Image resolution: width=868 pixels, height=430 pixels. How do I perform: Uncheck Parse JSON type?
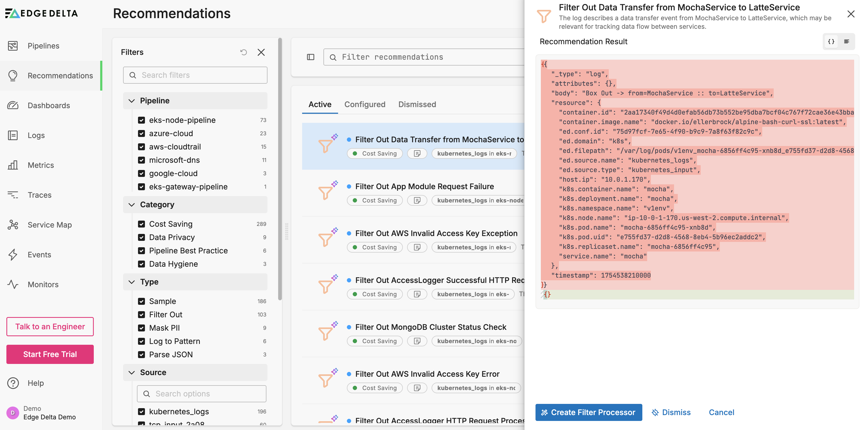coord(141,355)
